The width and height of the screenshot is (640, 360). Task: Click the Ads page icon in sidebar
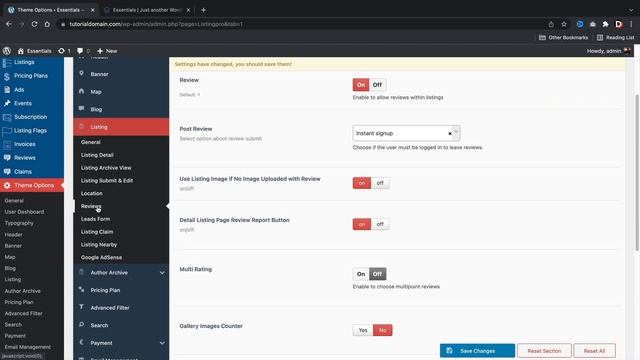point(7,90)
